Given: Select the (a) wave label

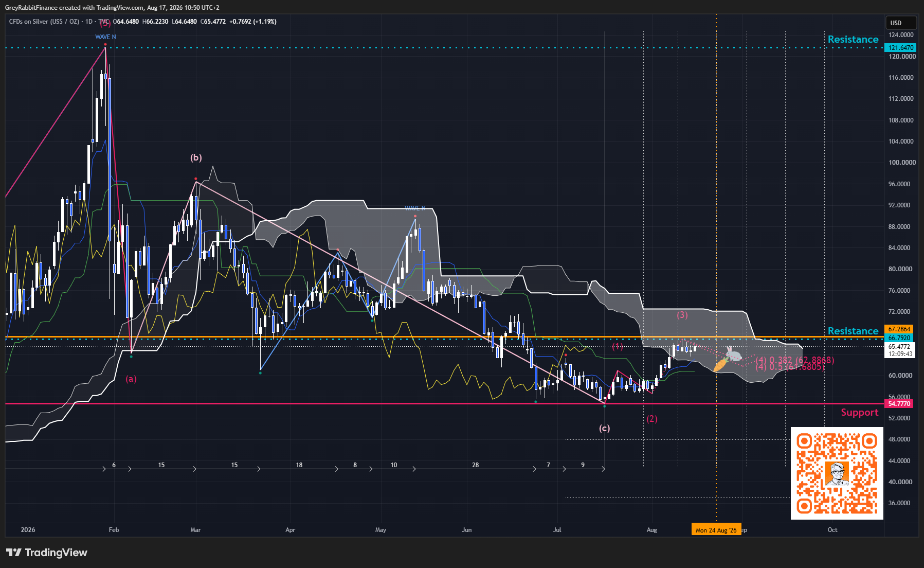Looking at the screenshot, I should [131, 379].
